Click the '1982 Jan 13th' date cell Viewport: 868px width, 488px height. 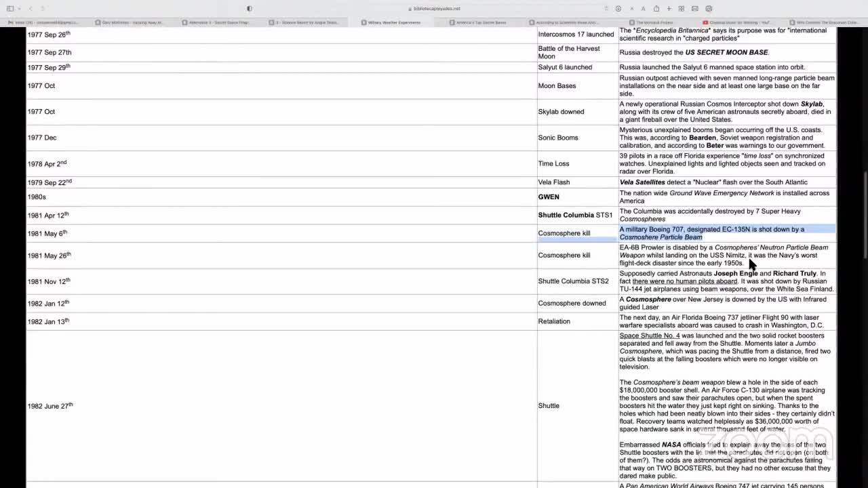[x=281, y=321]
